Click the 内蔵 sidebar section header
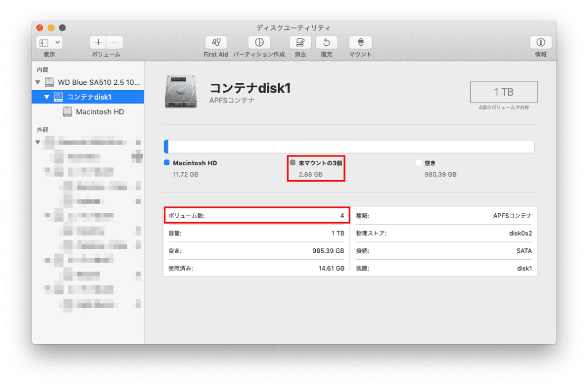The width and height of the screenshot is (588, 386). click(x=42, y=69)
